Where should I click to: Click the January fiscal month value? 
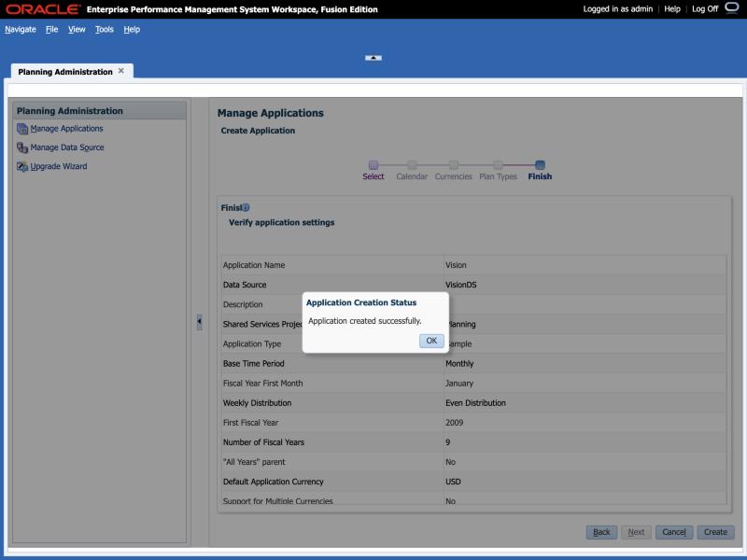(x=459, y=384)
